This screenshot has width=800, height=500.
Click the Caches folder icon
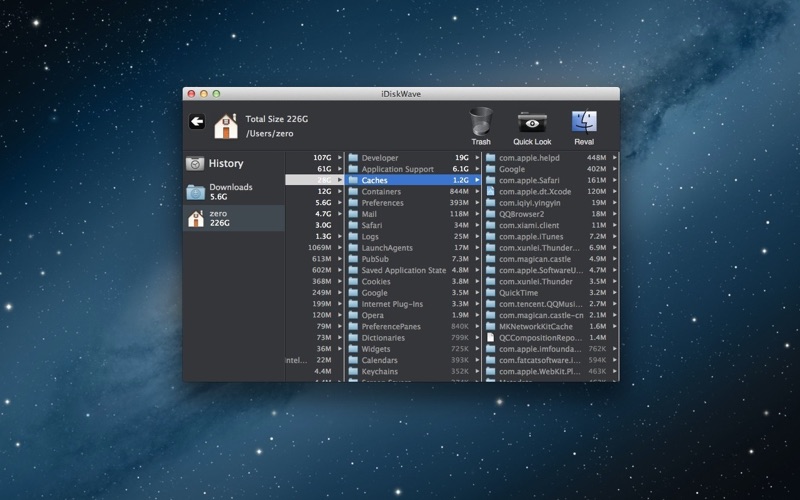(353, 180)
